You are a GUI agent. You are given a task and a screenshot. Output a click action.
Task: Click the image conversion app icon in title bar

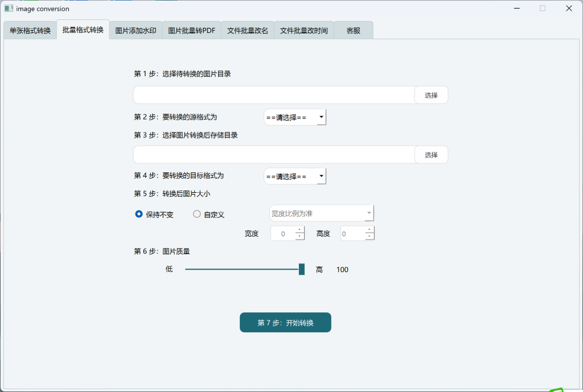9,9
